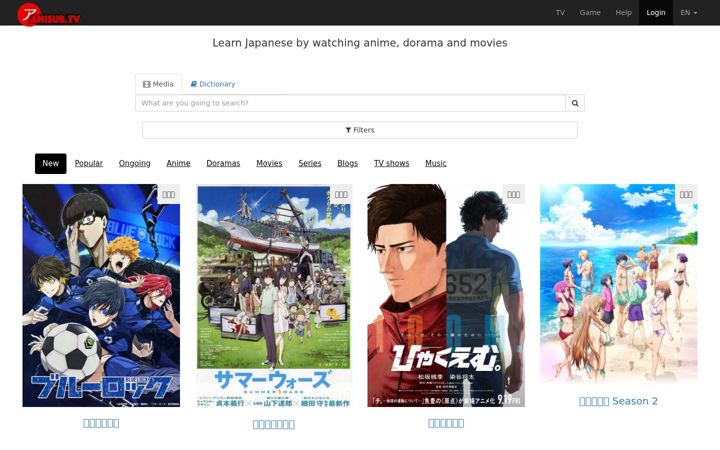The image size is (720, 450).
Task: Click the Login button
Action: (656, 12)
